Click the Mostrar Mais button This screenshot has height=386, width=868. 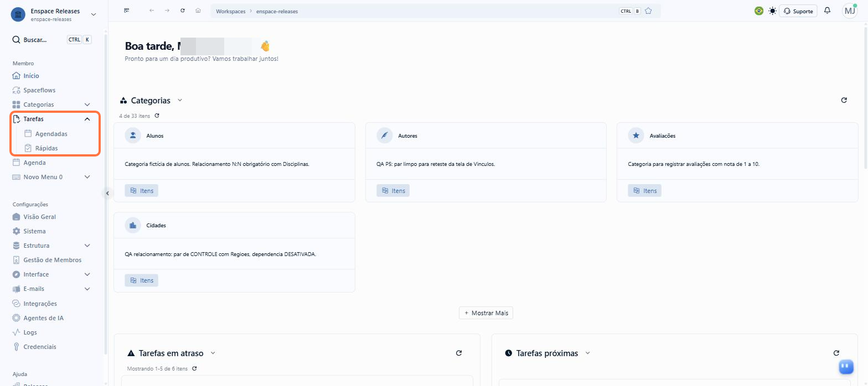[x=486, y=313]
